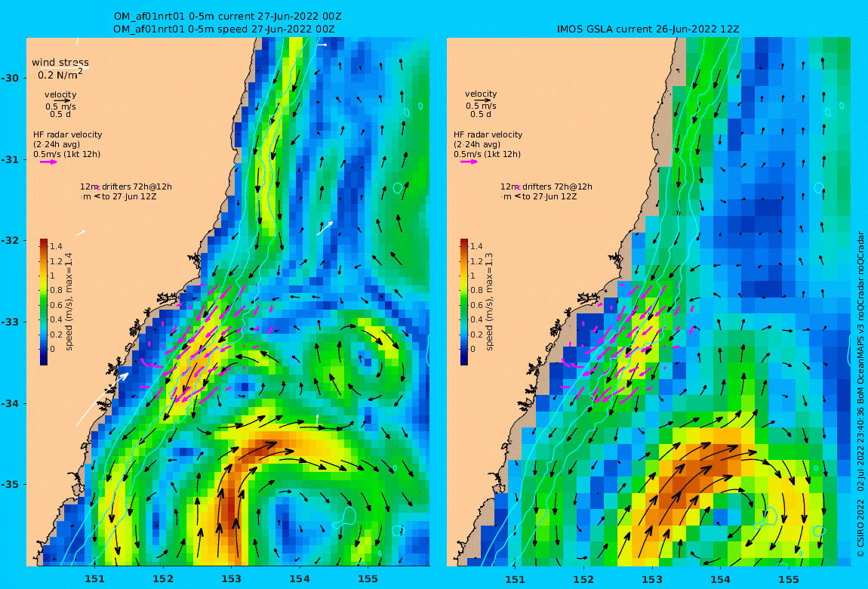Click 'velocity' label in the OM_af01nrt01 panel
The image size is (868, 589).
point(60,94)
